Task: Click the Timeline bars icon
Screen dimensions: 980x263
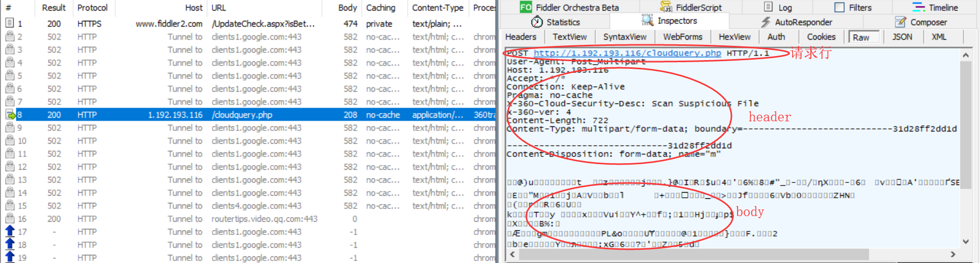Action: click(918, 7)
